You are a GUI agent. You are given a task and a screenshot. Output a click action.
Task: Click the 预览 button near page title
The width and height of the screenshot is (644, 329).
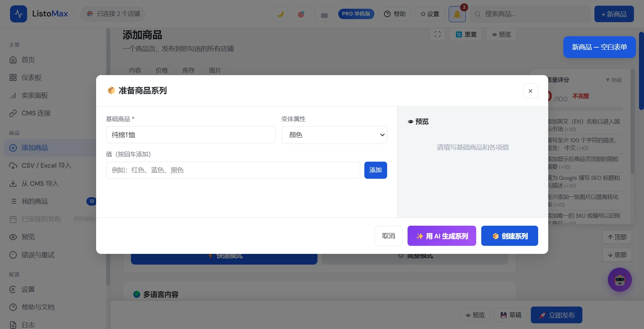click(x=501, y=34)
